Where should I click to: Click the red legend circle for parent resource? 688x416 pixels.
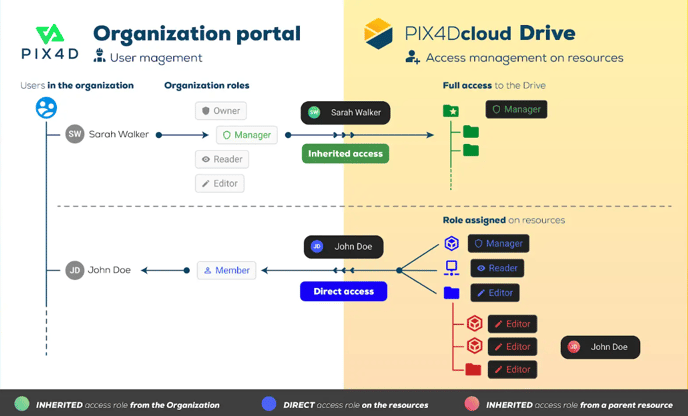(472, 404)
